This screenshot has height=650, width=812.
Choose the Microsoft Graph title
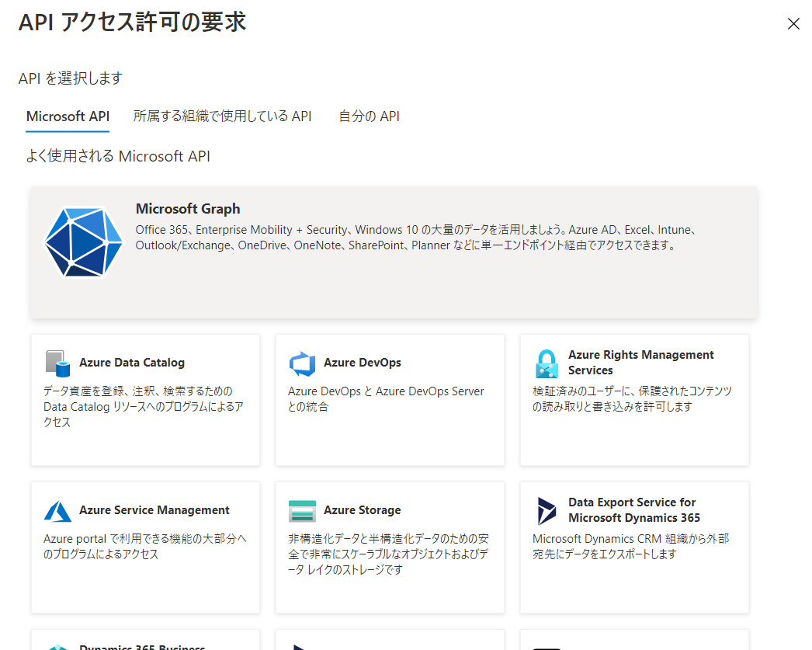[188, 209]
